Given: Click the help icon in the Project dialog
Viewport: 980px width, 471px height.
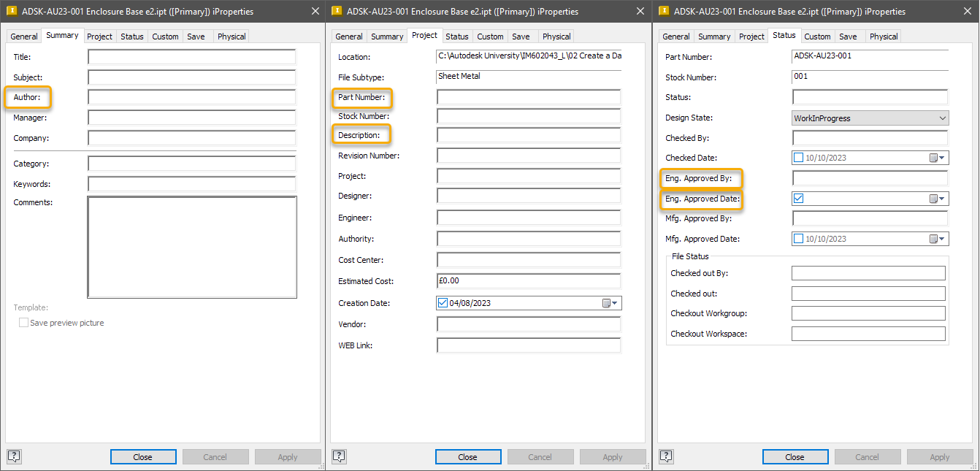Looking at the screenshot, I should point(339,456).
